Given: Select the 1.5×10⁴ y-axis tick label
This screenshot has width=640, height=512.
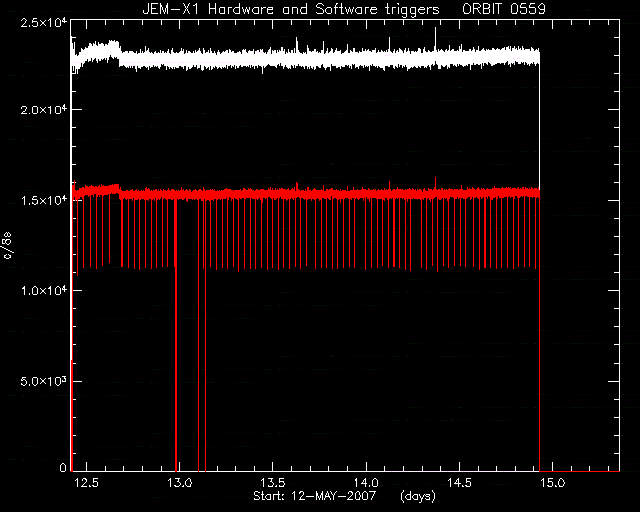Looking at the screenshot, I should (x=44, y=200).
